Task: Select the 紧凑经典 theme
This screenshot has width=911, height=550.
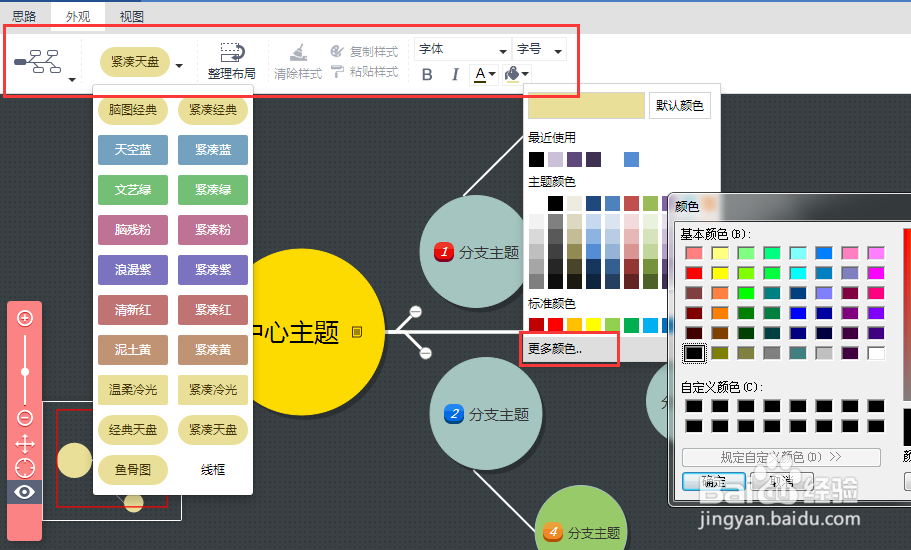Action: click(213, 110)
